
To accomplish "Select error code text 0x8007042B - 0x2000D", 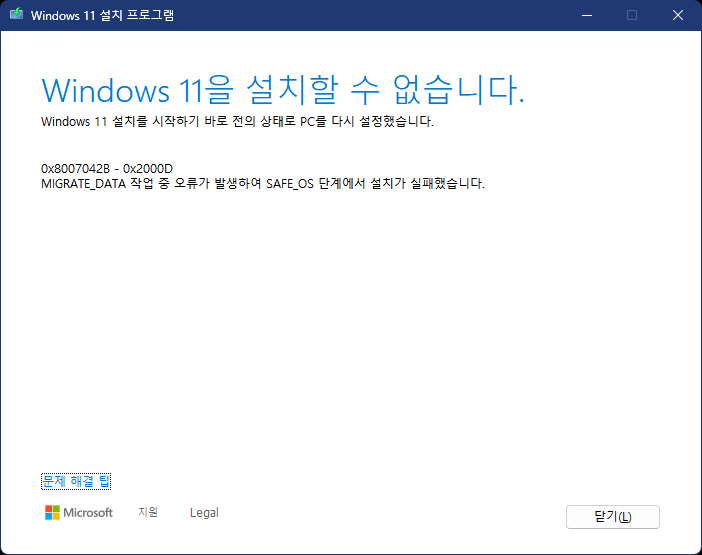I will pos(107,169).
